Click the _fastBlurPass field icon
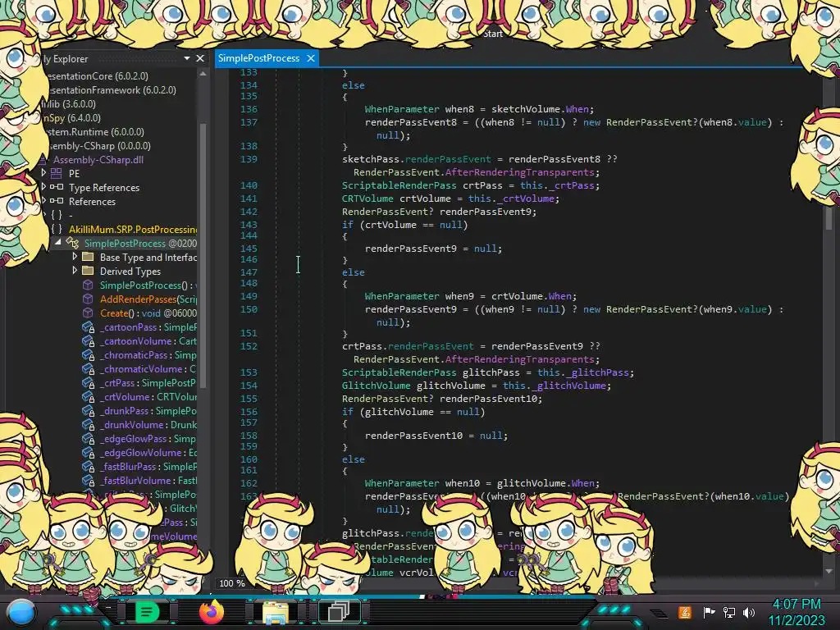840x630 pixels. (x=88, y=466)
